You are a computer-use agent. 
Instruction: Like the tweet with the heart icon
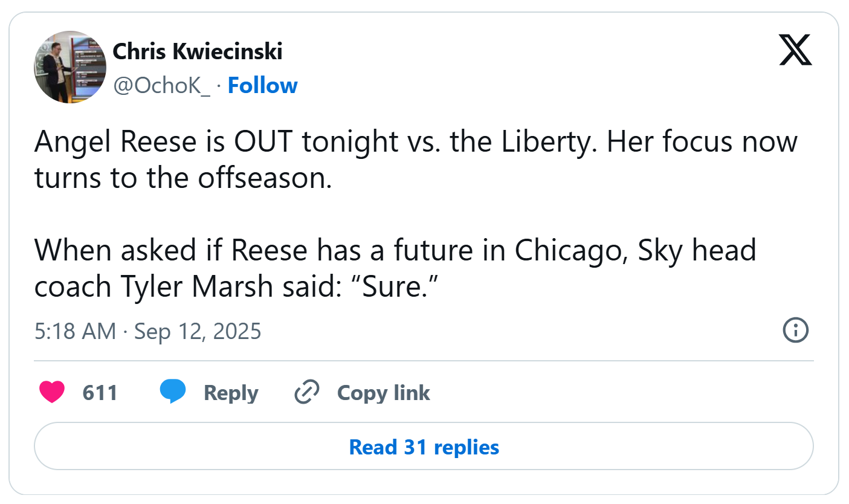click(52, 393)
